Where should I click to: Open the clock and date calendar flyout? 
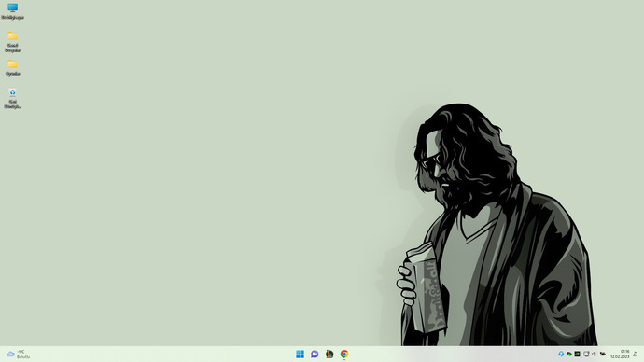tap(620, 355)
